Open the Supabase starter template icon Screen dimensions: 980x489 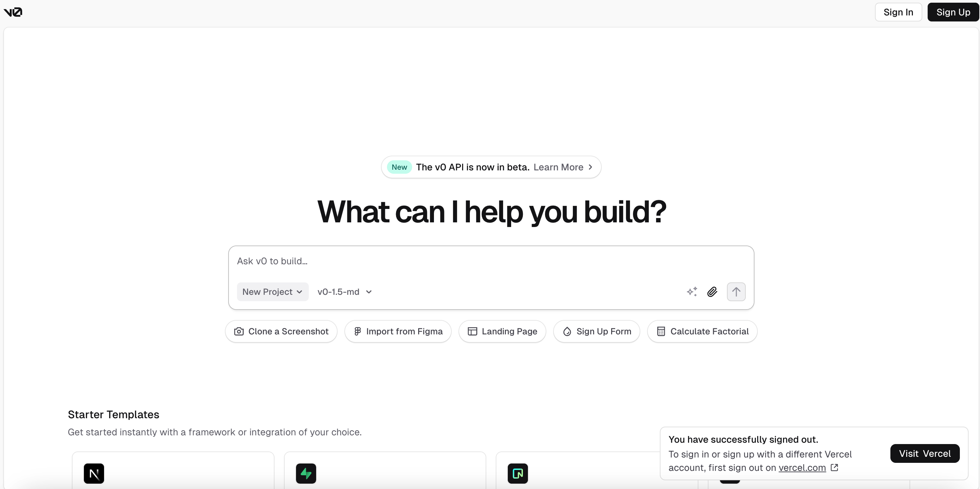tap(306, 473)
